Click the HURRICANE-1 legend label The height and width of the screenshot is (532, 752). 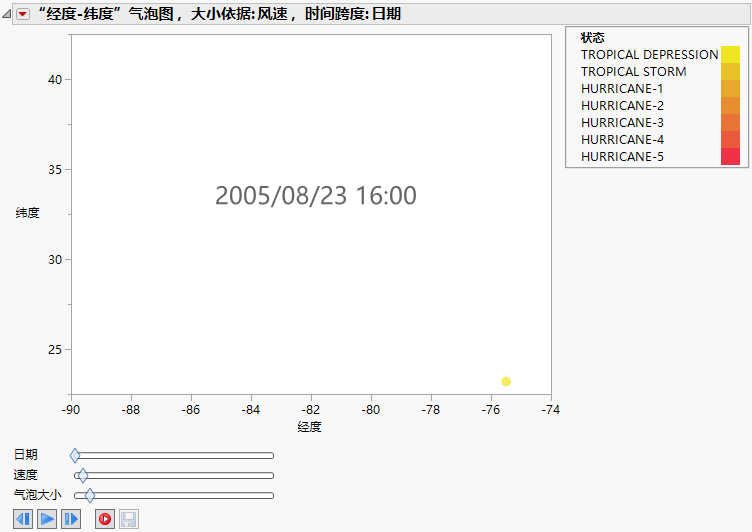coord(622,89)
